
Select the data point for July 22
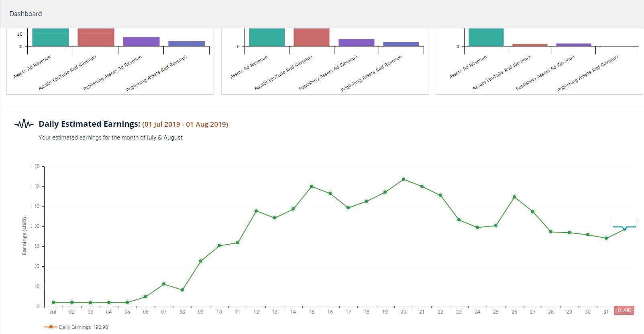[440, 195]
